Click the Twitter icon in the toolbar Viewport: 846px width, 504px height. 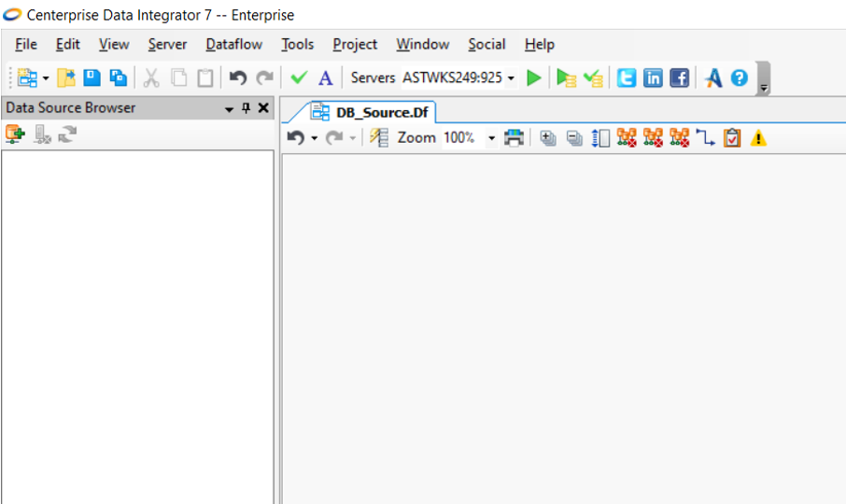tap(627, 78)
